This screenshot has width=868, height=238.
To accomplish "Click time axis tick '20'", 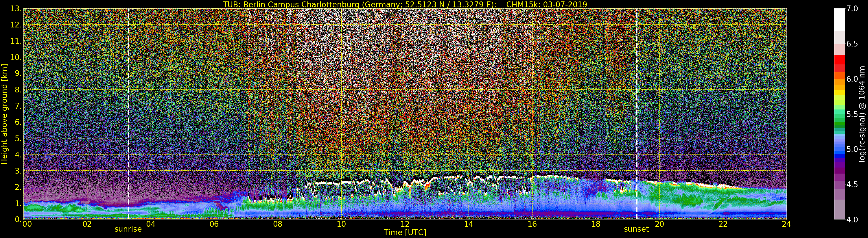I will tap(659, 224).
